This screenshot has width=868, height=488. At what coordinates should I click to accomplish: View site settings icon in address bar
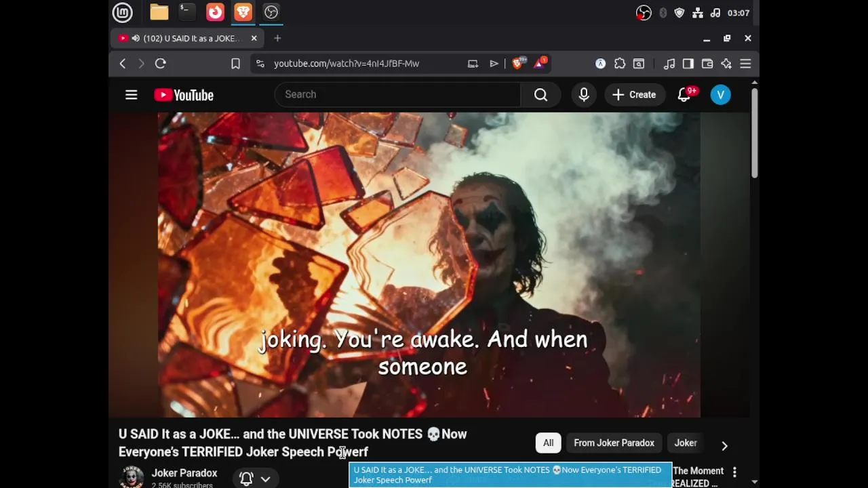[260, 64]
